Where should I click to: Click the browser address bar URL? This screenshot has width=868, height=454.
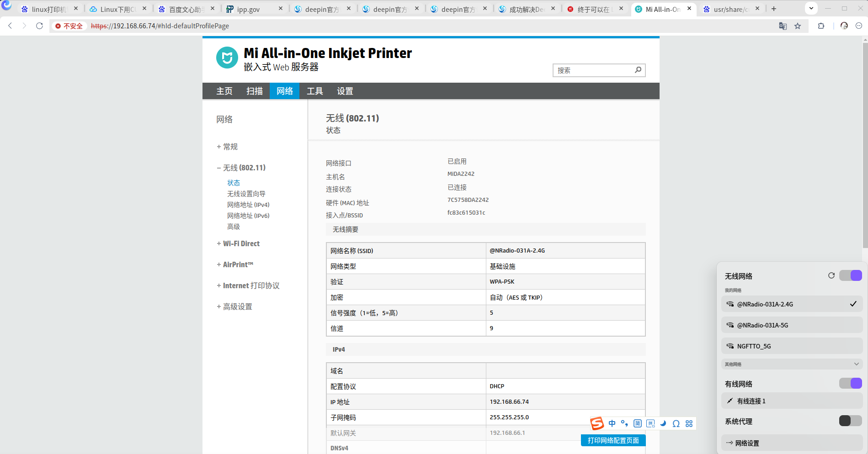click(160, 26)
